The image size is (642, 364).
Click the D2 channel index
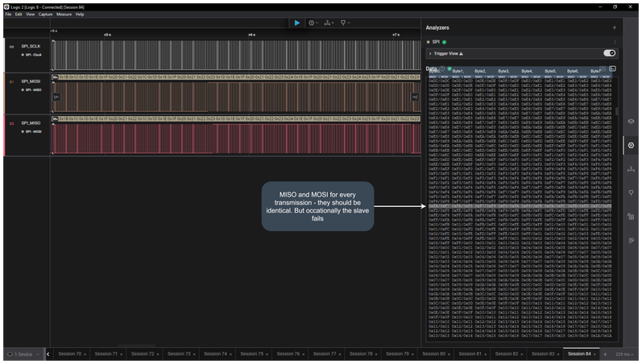tap(11, 123)
